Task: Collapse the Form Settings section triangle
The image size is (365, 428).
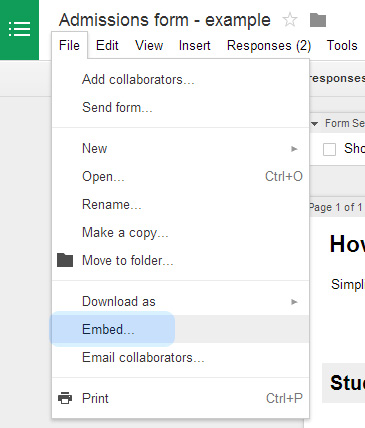Action: coord(315,124)
